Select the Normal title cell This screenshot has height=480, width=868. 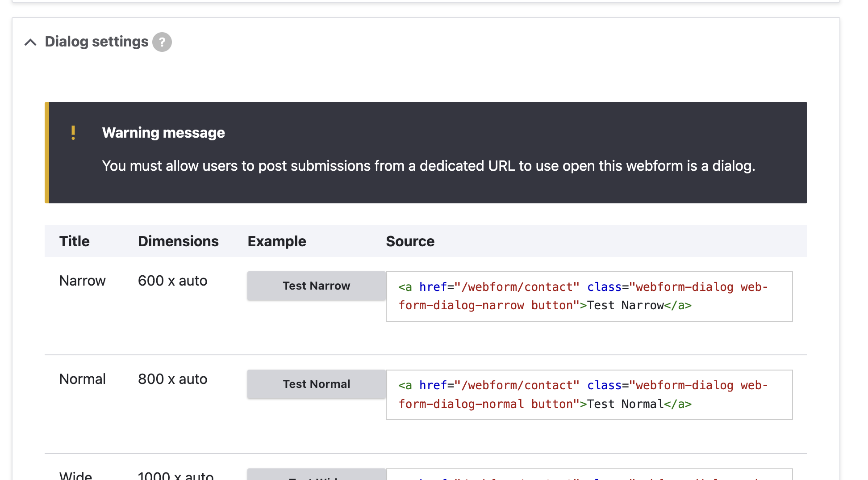pyautogui.click(x=83, y=379)
